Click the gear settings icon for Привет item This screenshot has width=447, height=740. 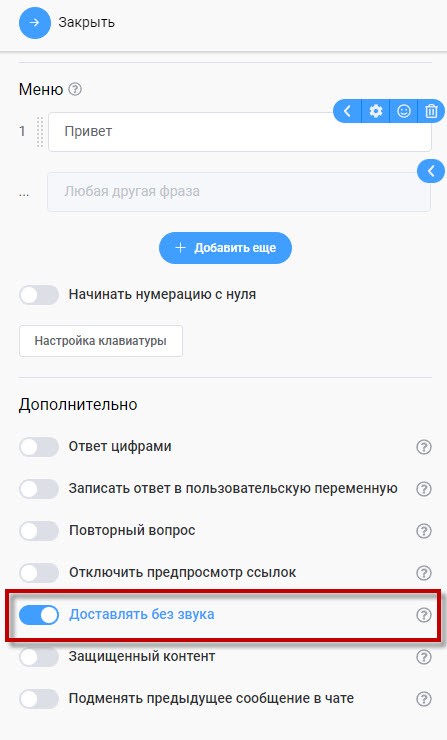coord(375,111)
